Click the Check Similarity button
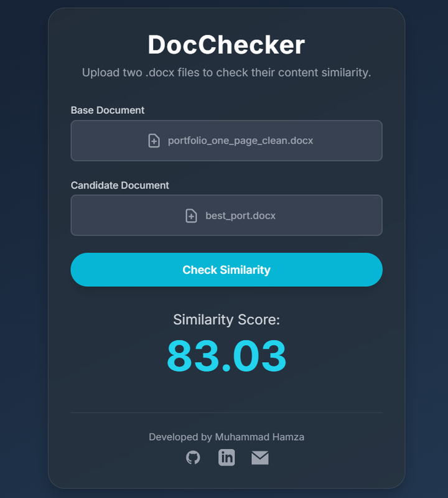 [x=226, y=270]
